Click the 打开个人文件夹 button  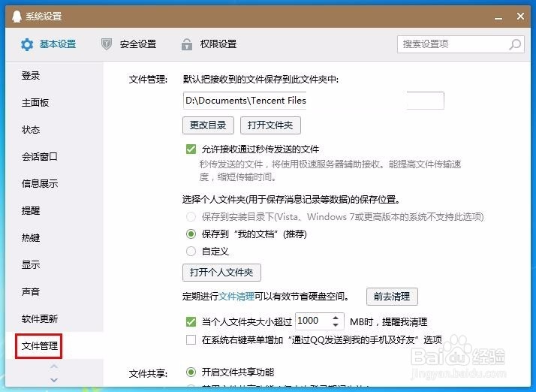pos(221,273)
